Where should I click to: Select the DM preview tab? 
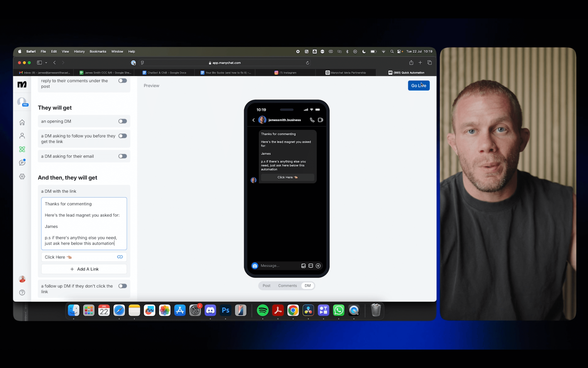308,286
